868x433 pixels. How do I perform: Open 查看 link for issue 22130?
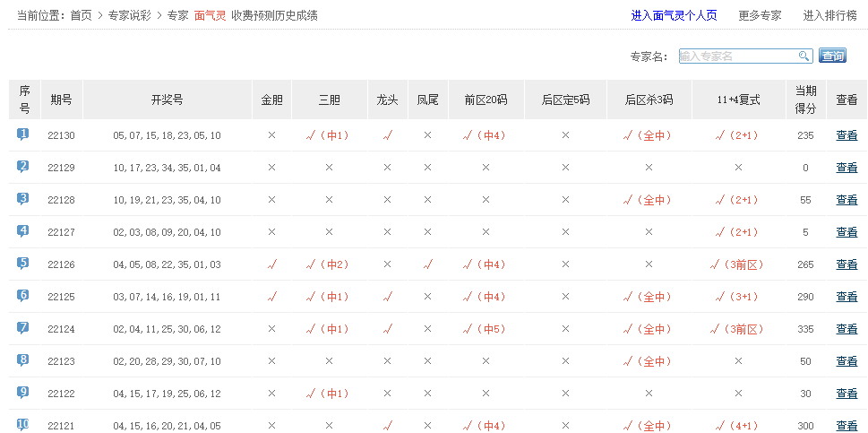(x=847, y=135)
